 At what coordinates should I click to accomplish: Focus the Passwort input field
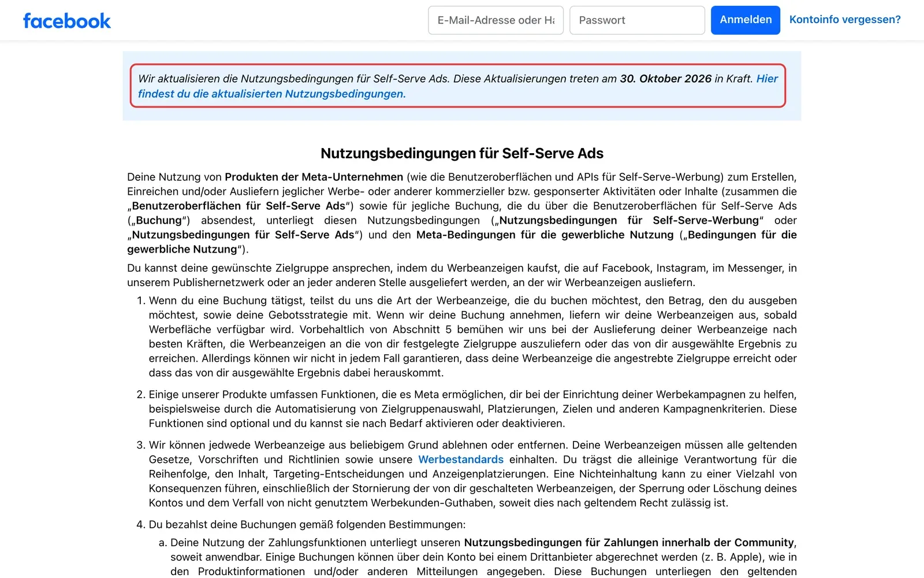point(637,20)
